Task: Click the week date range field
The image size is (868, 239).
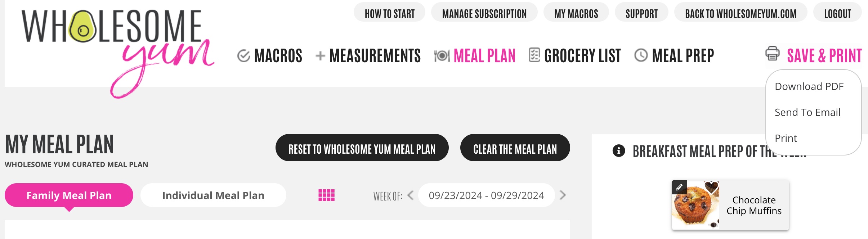Action: tap(486, 195)
